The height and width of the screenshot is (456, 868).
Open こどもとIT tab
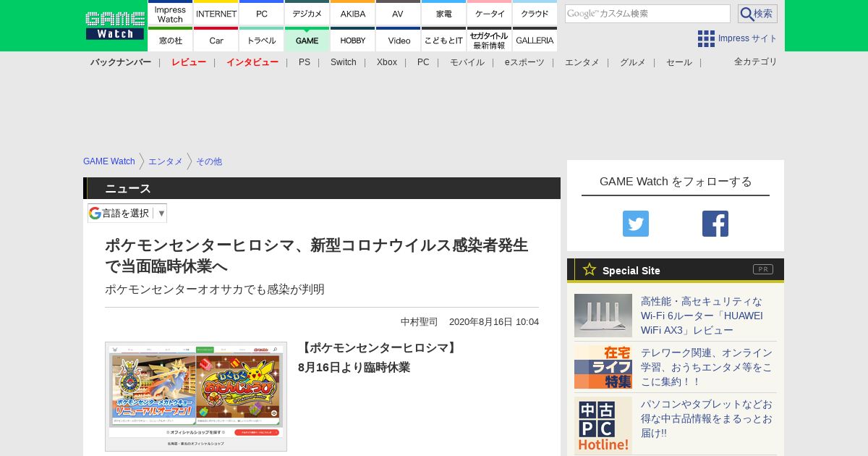coord(443,39)
